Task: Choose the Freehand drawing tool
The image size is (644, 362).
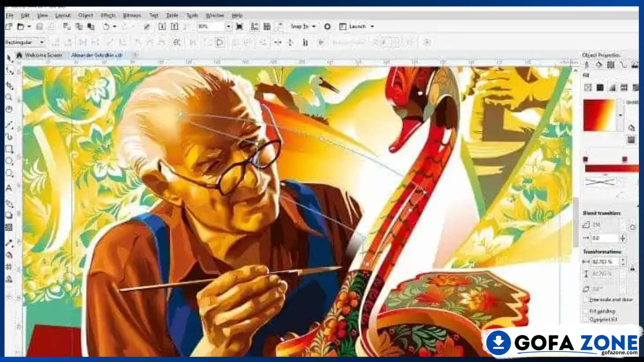Action: pos(9,125)
